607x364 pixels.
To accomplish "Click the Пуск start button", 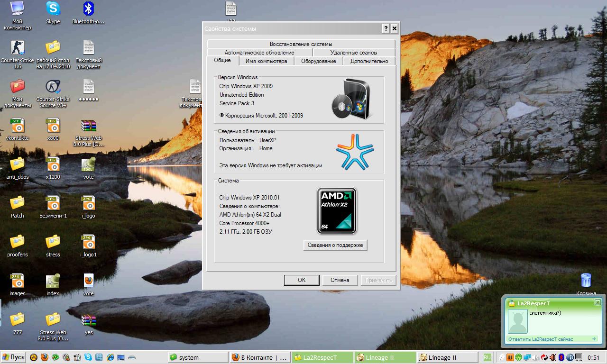I will (13, 357).
